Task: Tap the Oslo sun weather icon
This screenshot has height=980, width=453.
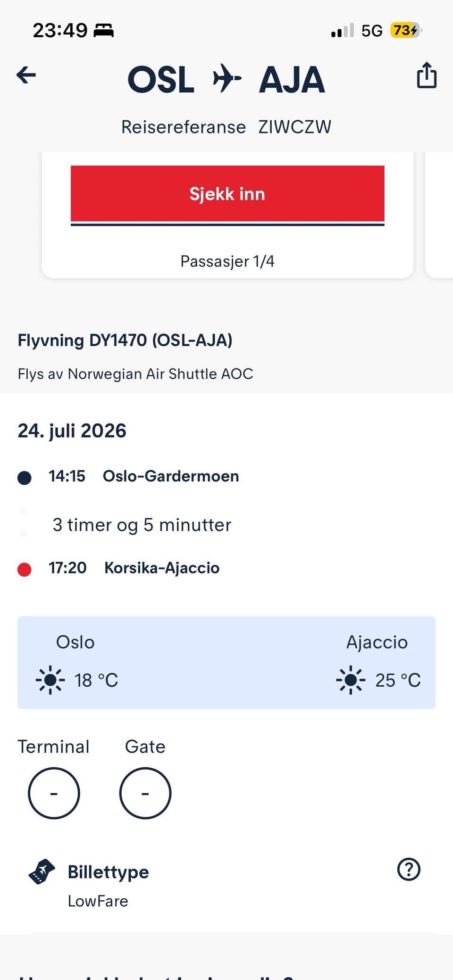Action: 50,680
